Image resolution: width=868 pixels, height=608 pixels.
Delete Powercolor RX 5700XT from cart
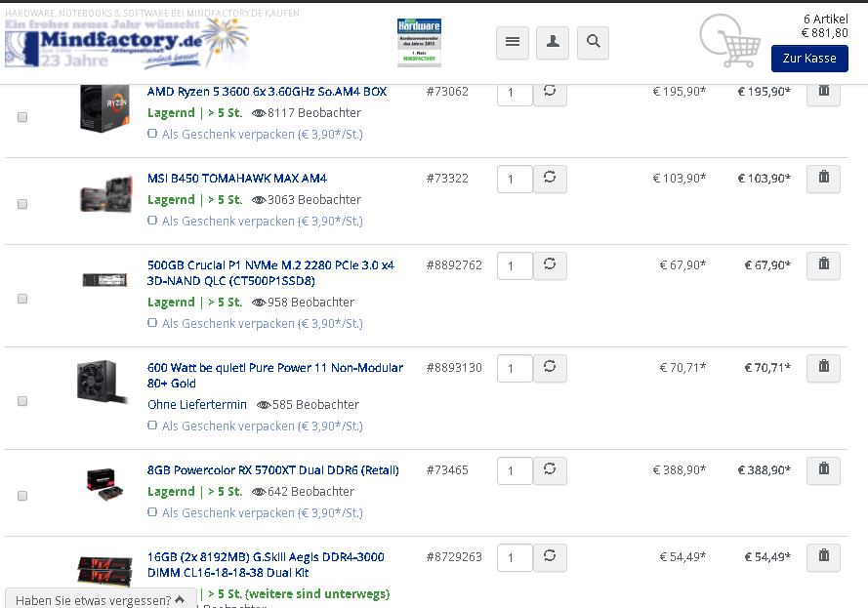pyautogui.click(x=823, y=470)
